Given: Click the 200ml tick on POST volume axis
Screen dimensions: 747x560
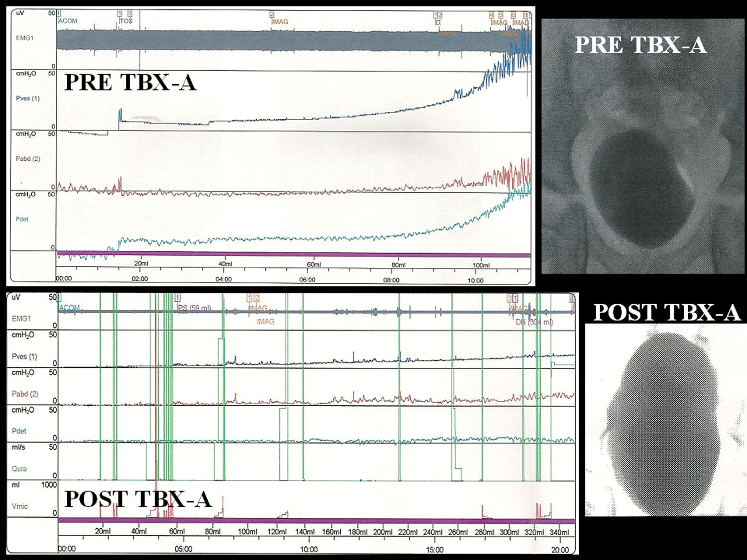Looking at the screenshot, I should tap(383, 532).
